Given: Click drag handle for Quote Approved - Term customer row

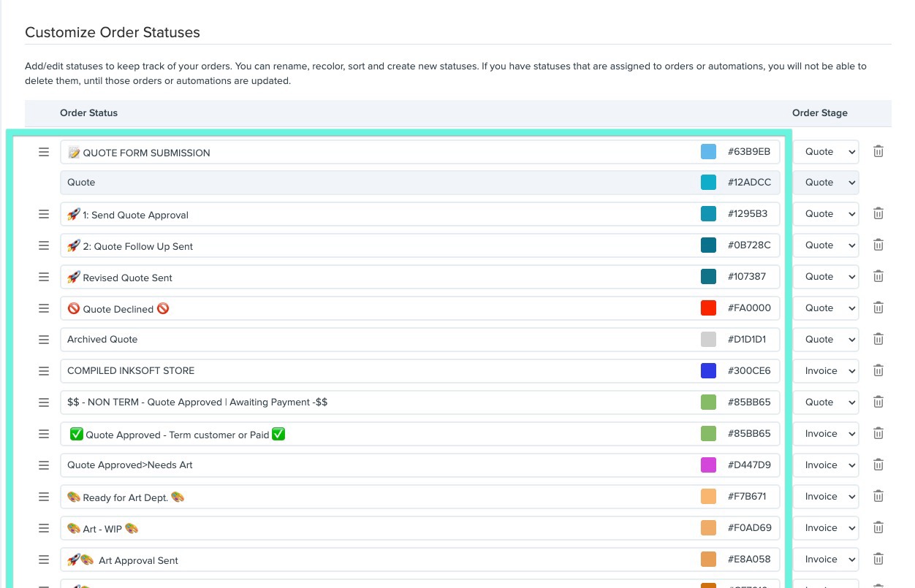Looking at the screenshot, I should pos(44,434).
